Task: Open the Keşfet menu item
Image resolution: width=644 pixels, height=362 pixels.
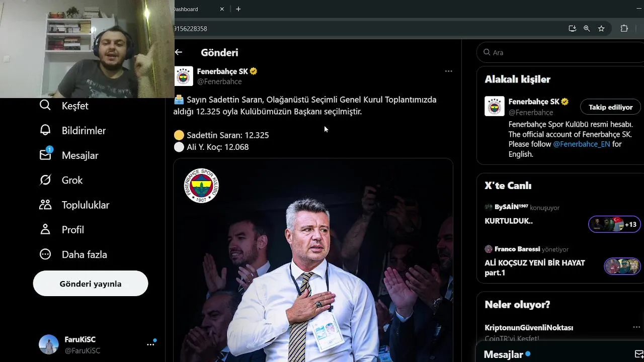Action: tap(75, 106)
